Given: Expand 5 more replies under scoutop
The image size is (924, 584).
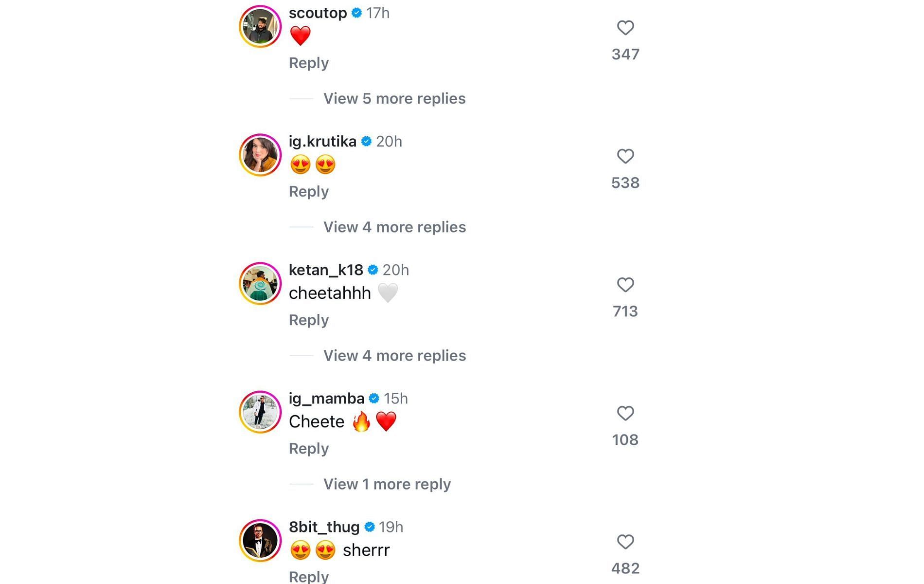Looking at the screenshot, I should click(x=394, y=99).
